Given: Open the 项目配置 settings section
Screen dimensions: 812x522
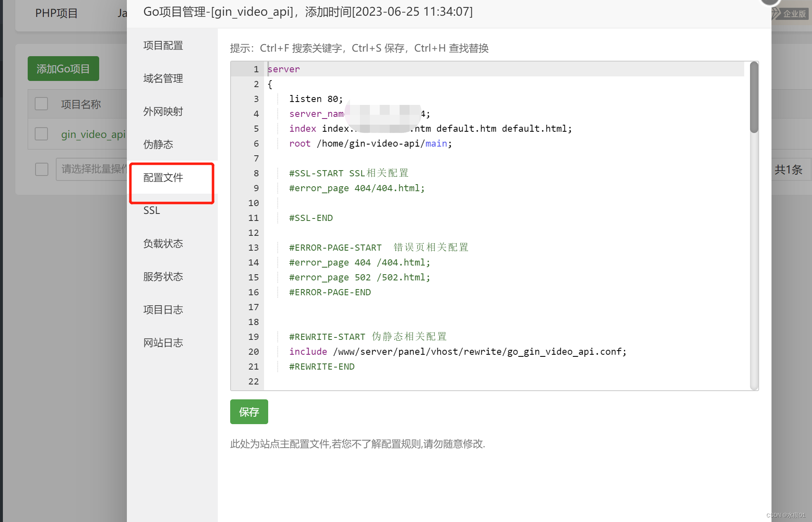Looking at the screenshot, I should point(163,45).
